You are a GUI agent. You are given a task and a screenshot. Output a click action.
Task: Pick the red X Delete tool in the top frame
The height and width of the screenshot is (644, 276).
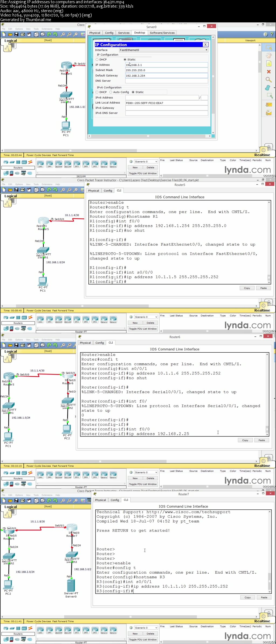[268, 72]
